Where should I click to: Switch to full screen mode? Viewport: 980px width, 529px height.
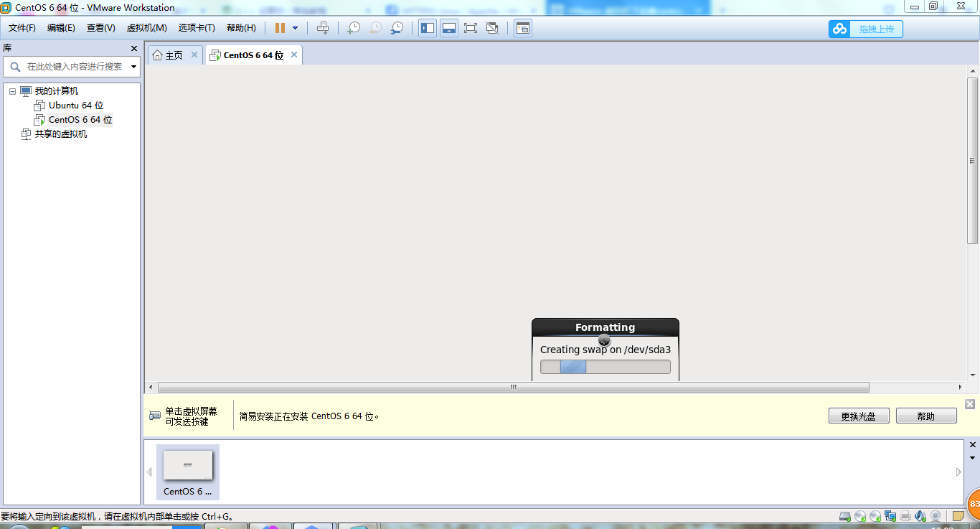point(471,28)
